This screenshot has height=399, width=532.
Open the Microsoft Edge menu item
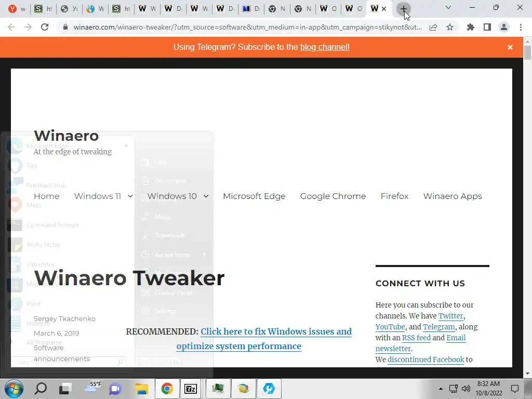pyautogui.click(x=254, y=196)
